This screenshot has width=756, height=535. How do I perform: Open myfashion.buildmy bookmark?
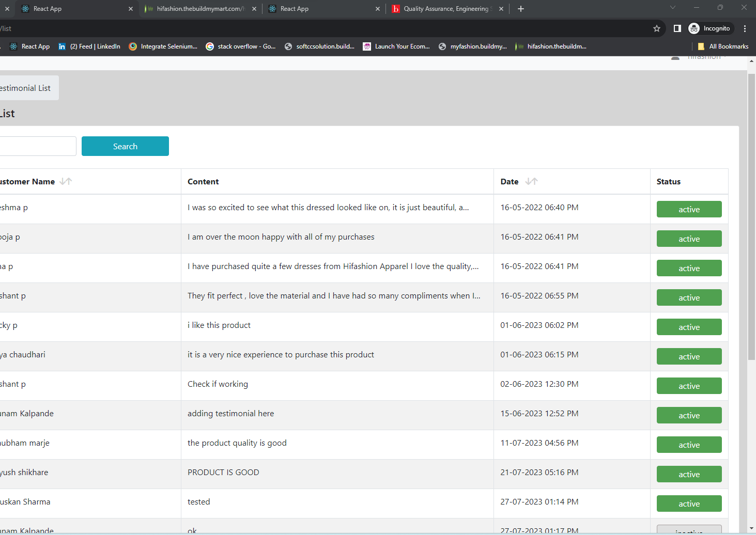coord(473,46)
